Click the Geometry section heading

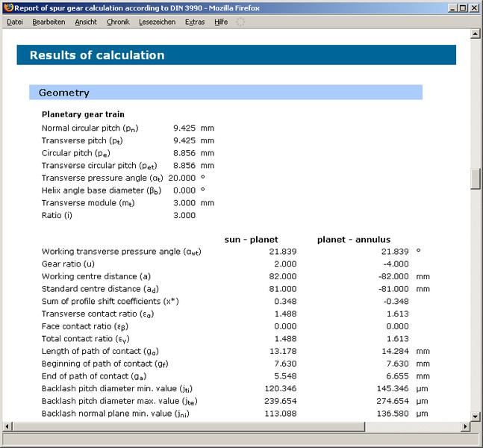(64, 93)
